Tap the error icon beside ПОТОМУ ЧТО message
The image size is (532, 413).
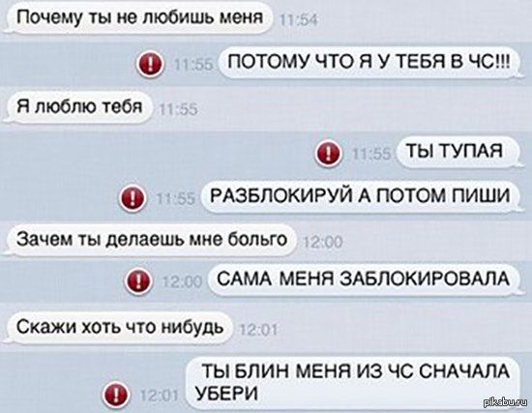coord(151,64)
